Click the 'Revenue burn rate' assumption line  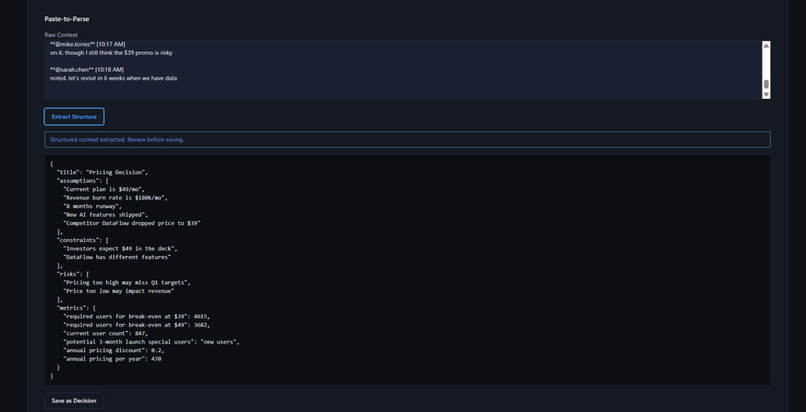tap(115, 198)
